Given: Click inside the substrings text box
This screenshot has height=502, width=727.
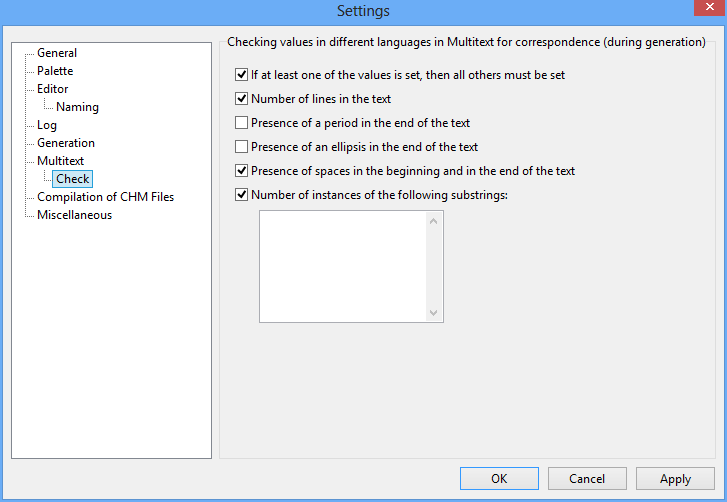Looking at the screenshot, I should point(342,266).
